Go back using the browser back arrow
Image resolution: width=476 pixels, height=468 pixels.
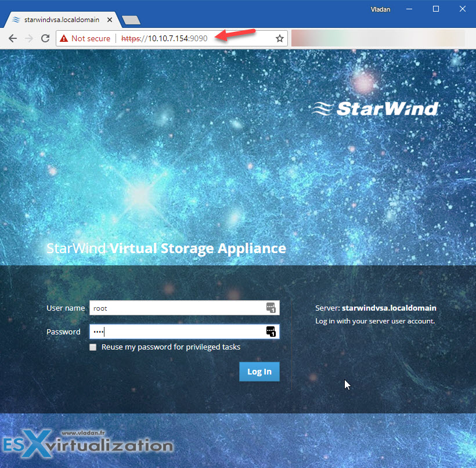[13, 38]
